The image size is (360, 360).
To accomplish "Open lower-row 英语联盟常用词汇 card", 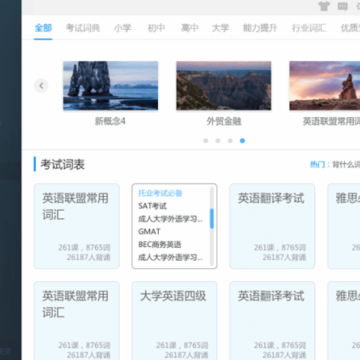I will coord(77,320).
